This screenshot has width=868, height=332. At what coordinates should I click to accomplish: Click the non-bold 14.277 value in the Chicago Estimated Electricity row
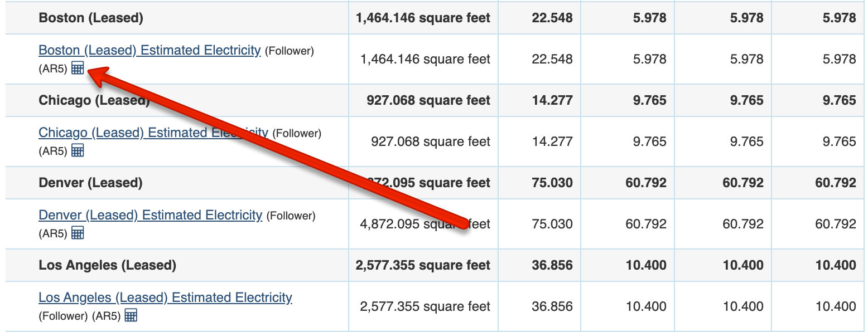552,141
